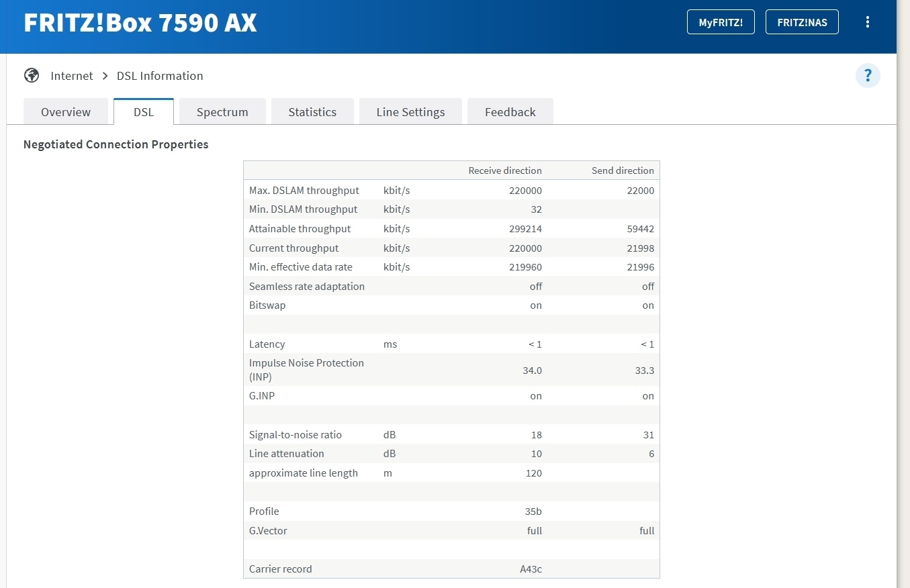Click INP send value 33.3
Viewport: 910px width, 588px height.
645,371
